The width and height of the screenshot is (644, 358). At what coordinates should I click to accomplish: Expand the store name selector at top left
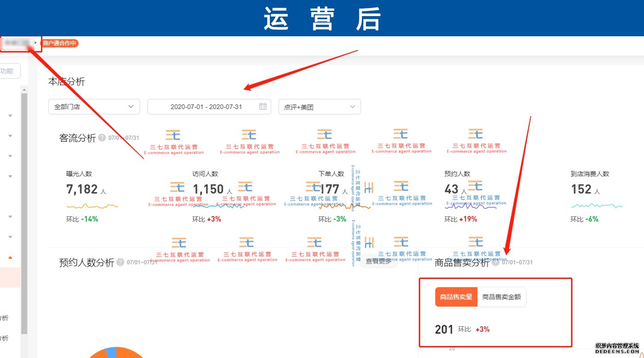coord(21,43)
